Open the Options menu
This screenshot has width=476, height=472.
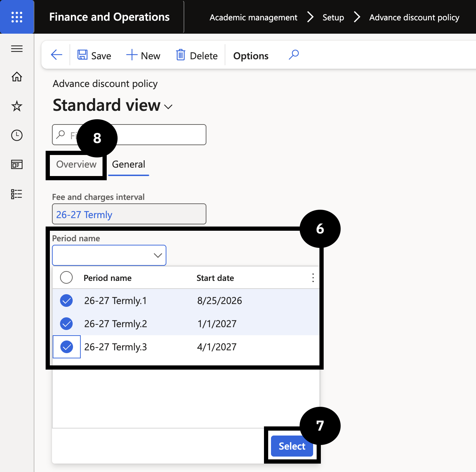[251, 56]
